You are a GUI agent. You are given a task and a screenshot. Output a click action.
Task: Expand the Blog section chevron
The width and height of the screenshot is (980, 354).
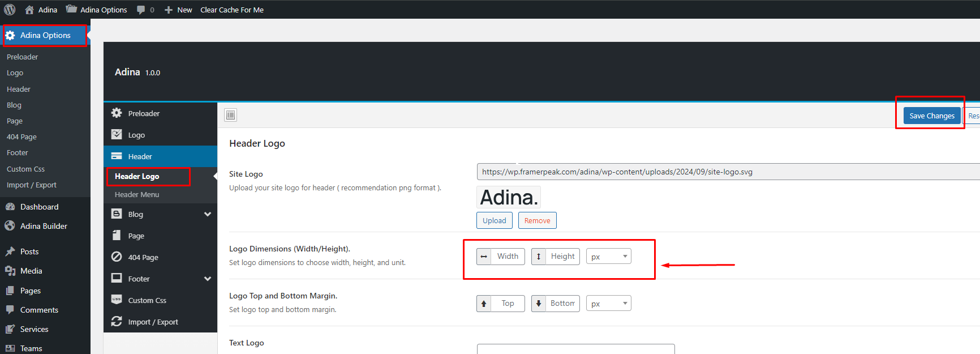coord(208,214)
